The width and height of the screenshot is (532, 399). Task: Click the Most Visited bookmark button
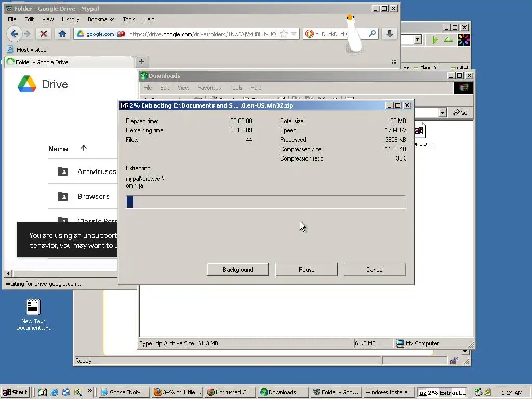coord(27,49)
